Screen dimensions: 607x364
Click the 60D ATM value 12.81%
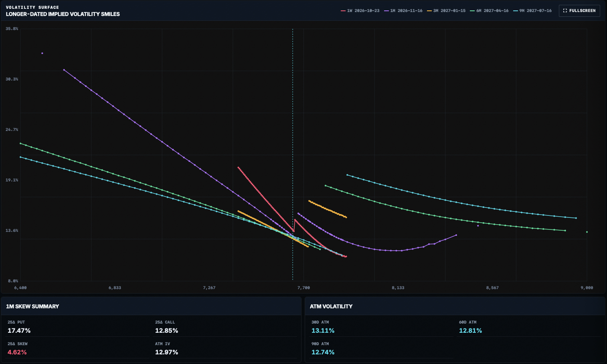coord(471,331)
